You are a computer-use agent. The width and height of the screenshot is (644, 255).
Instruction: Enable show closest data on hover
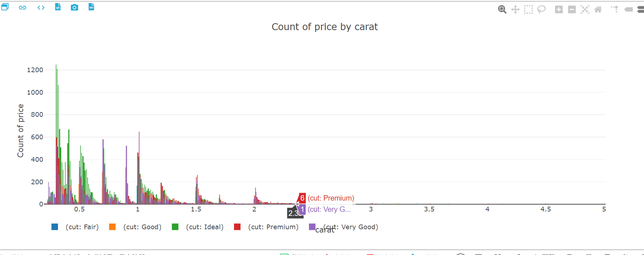[628, 9]
